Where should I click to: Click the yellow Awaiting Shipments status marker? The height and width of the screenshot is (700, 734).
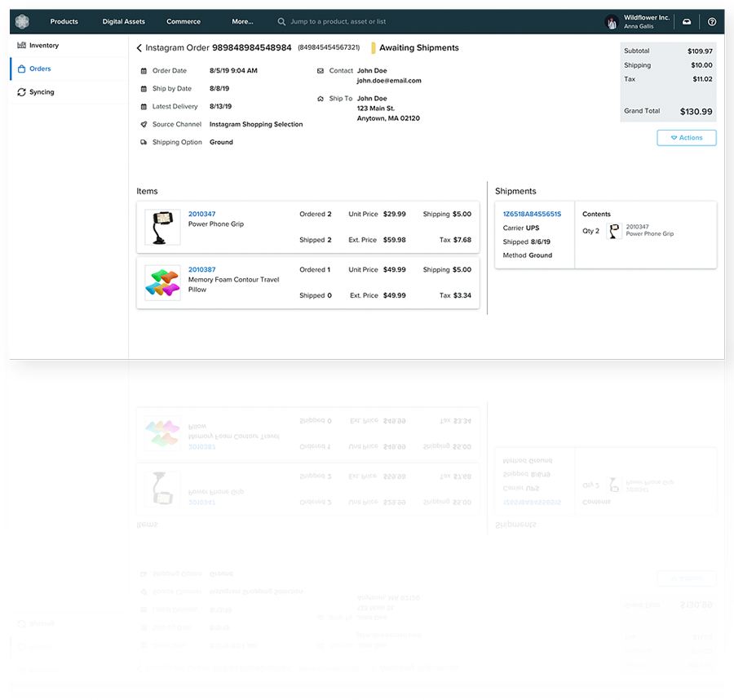click(x=374, y=48)
